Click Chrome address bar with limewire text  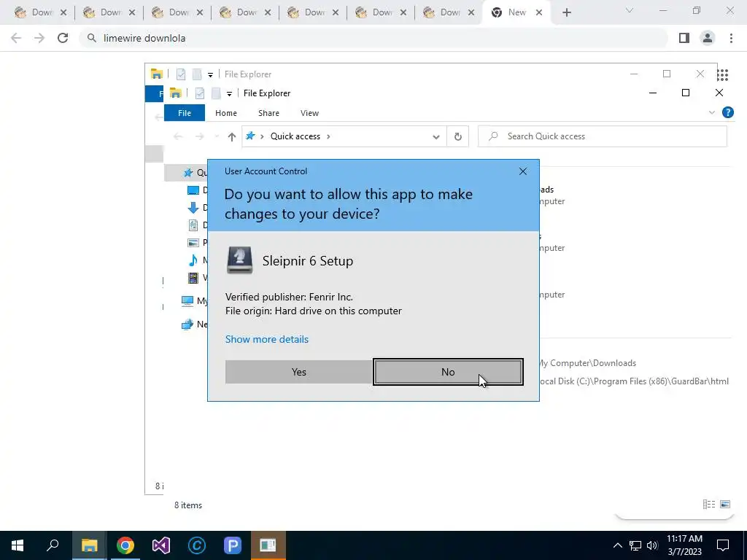374,38
